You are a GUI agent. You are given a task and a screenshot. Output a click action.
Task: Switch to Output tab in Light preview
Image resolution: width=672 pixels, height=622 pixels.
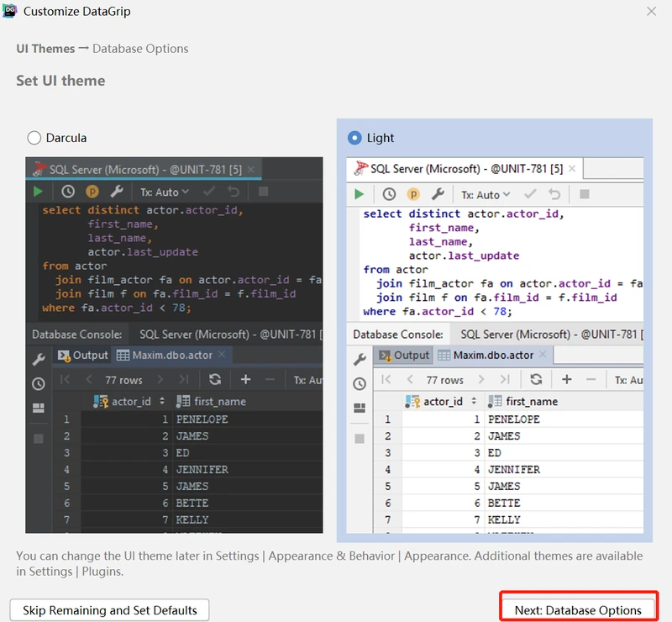[404, 356]
